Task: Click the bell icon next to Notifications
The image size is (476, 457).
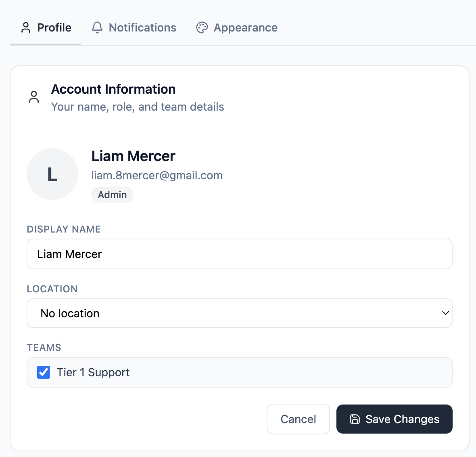Action: click(x=97, y=27)
